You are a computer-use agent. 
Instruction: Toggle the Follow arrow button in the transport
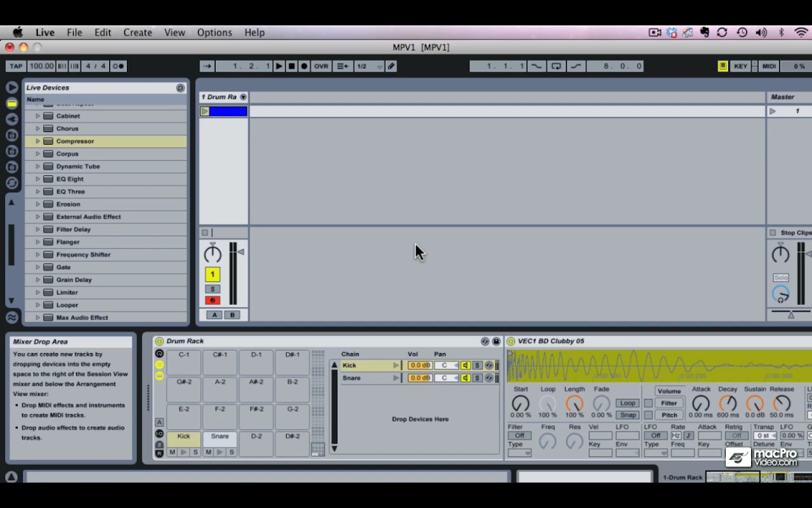tap(207, 66)
